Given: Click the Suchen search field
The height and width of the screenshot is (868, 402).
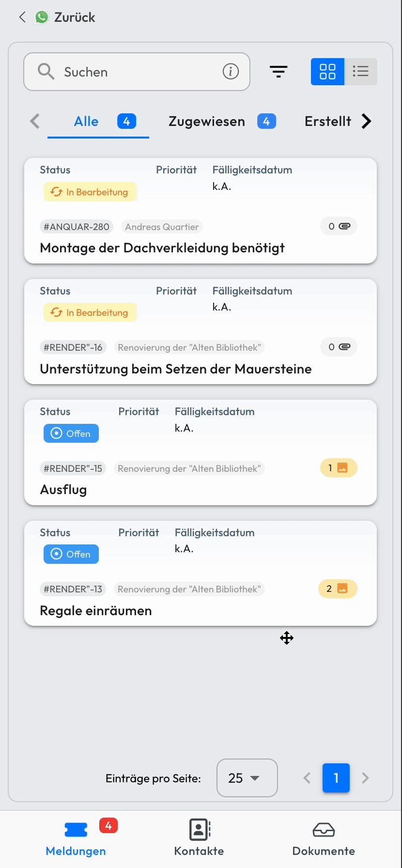Looking at the screenshot, I should point(131,72).
